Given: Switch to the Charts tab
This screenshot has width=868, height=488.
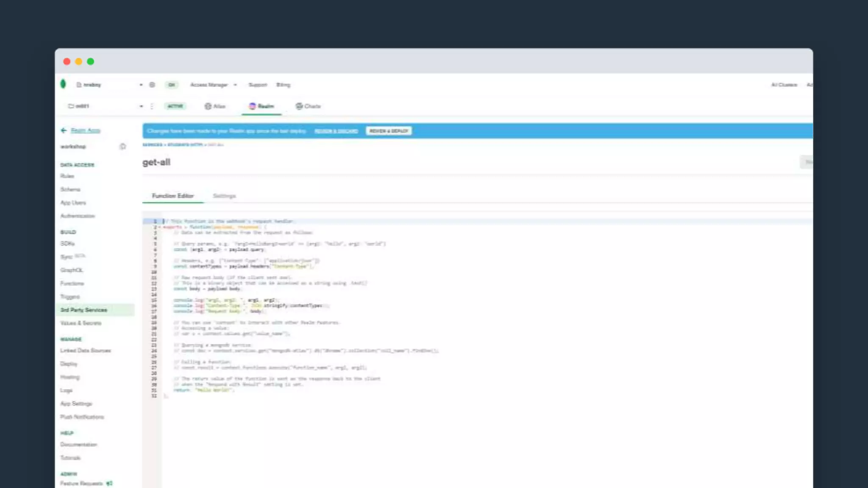Looking at the screenshot, I should coord(308,106).
